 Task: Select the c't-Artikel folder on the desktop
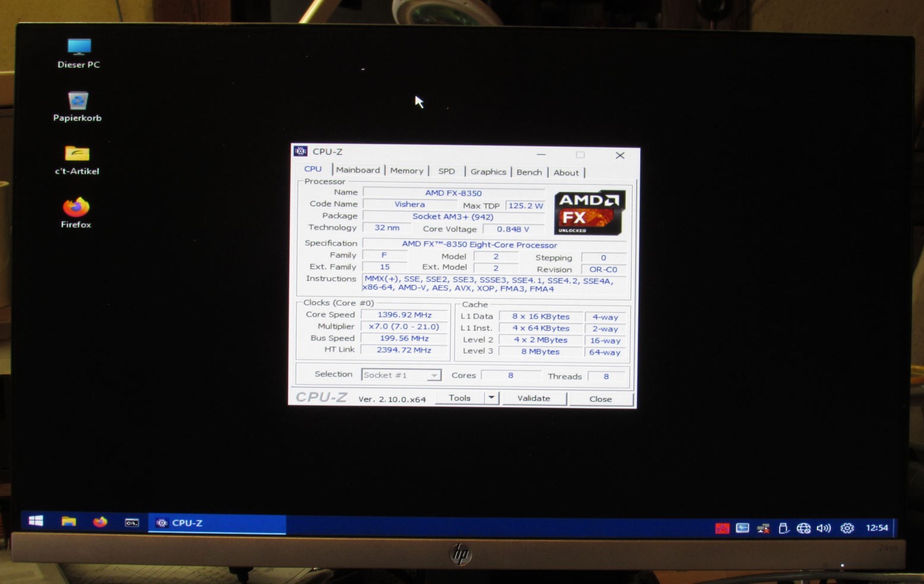pyautogui.click(x=77, y=161)
